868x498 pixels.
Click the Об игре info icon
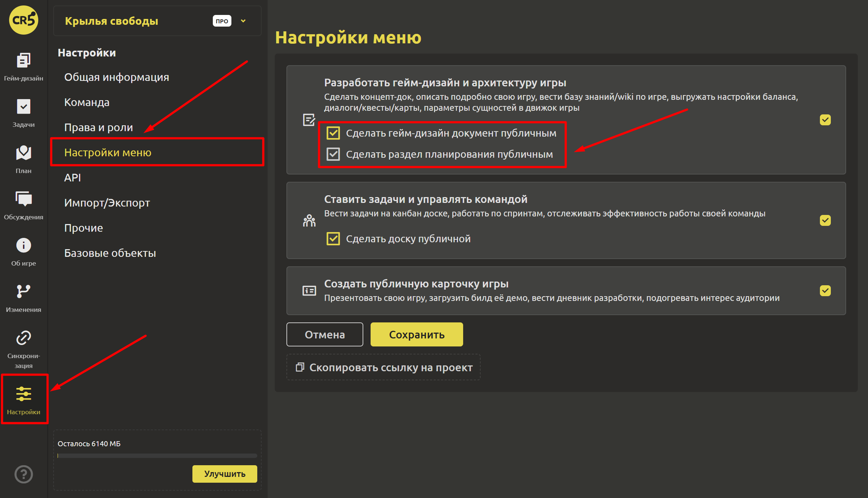coord(23,251)
